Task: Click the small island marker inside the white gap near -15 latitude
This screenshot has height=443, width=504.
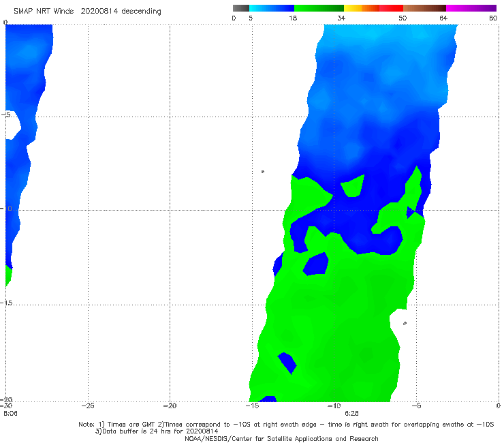Action: (x=405, y=323)
